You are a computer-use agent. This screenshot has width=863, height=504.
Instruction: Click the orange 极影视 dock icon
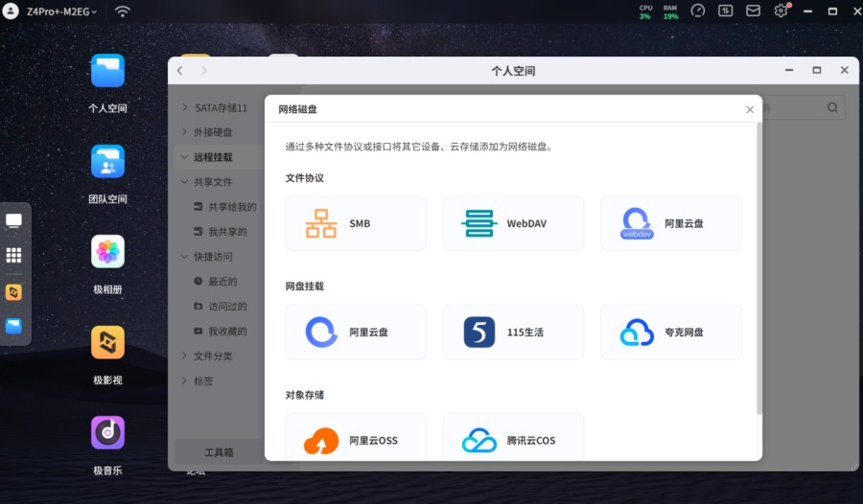point(13,292)
